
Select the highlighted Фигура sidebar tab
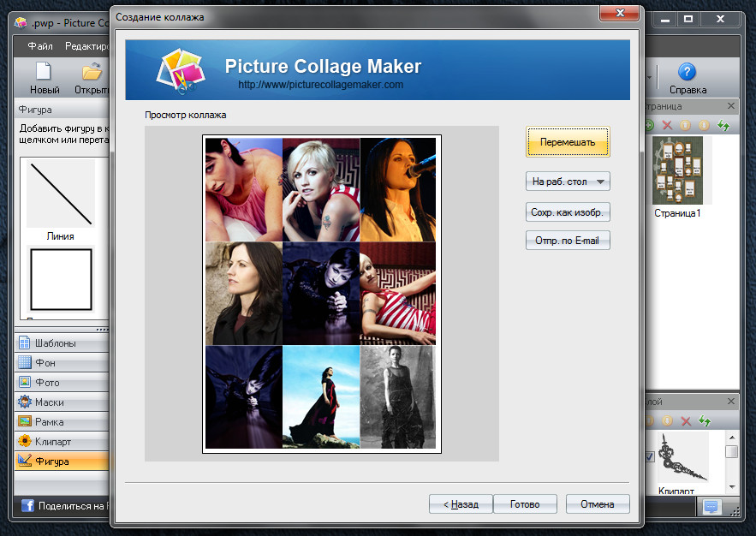pos(62,462)
